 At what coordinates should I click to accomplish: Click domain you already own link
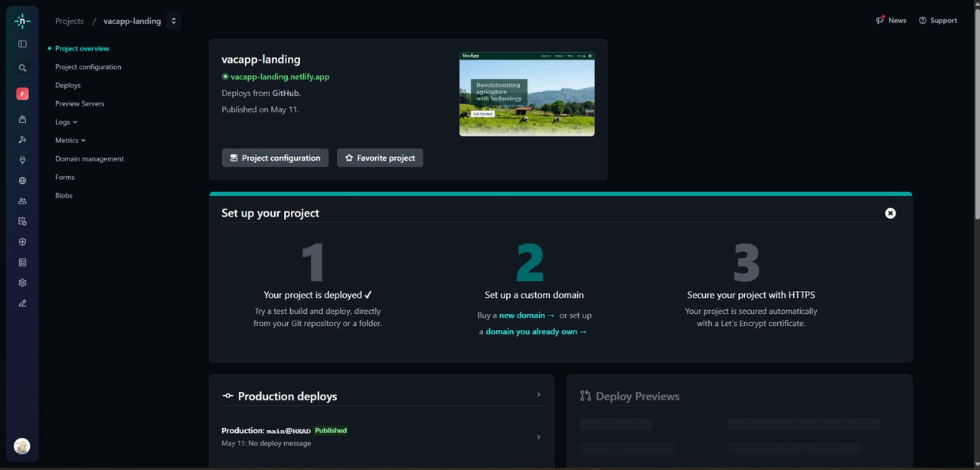[536, 331]
